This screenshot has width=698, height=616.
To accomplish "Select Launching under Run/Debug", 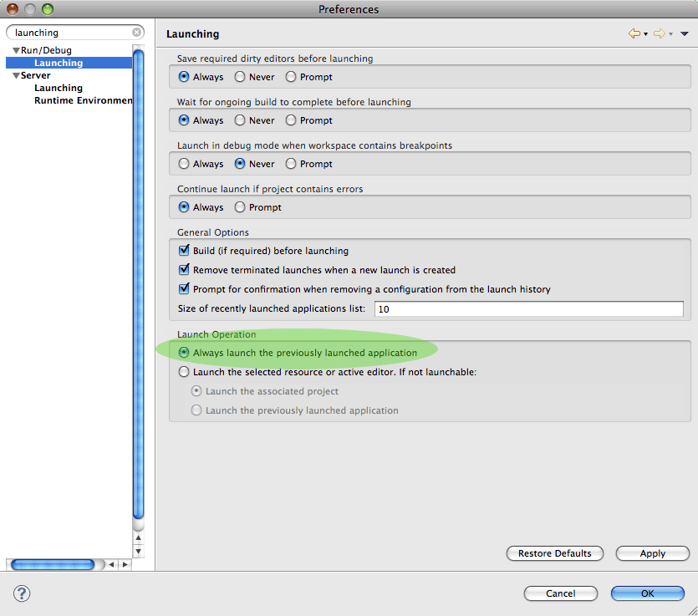I will point(59,63).
